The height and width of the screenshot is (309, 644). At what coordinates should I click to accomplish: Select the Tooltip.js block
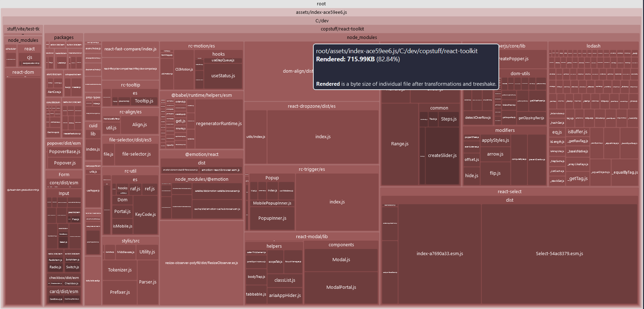pos(144,101)
